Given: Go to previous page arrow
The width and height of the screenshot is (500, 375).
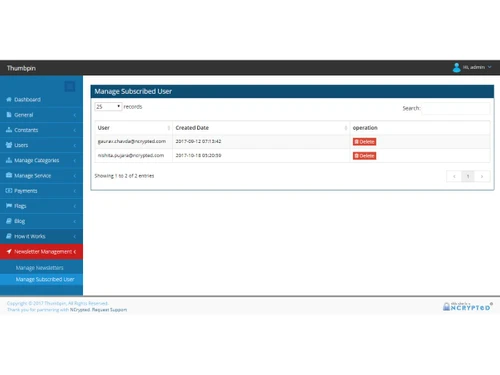Looking at the screenshot, I should tap(454, 176).
